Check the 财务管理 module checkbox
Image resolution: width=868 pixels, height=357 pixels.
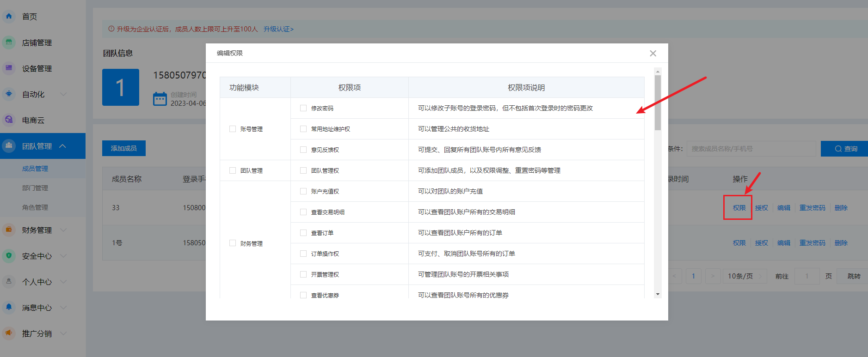point(233,243)
